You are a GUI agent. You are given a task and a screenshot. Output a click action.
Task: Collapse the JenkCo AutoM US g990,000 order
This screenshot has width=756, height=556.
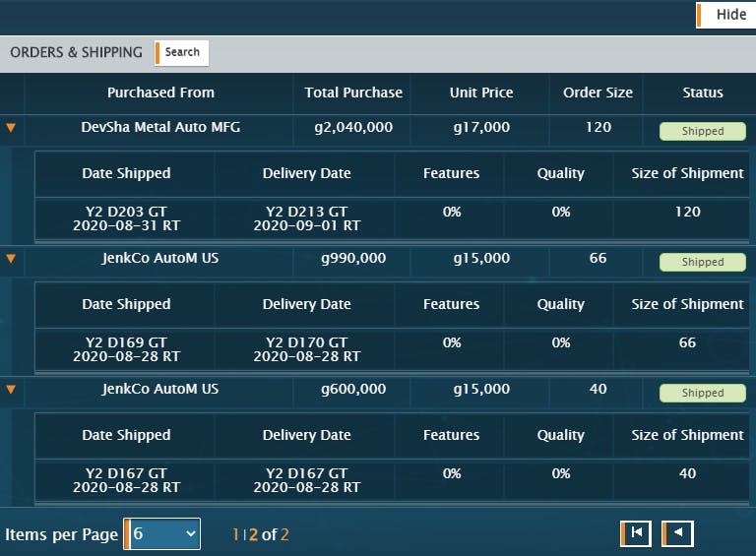coord(11,259)
